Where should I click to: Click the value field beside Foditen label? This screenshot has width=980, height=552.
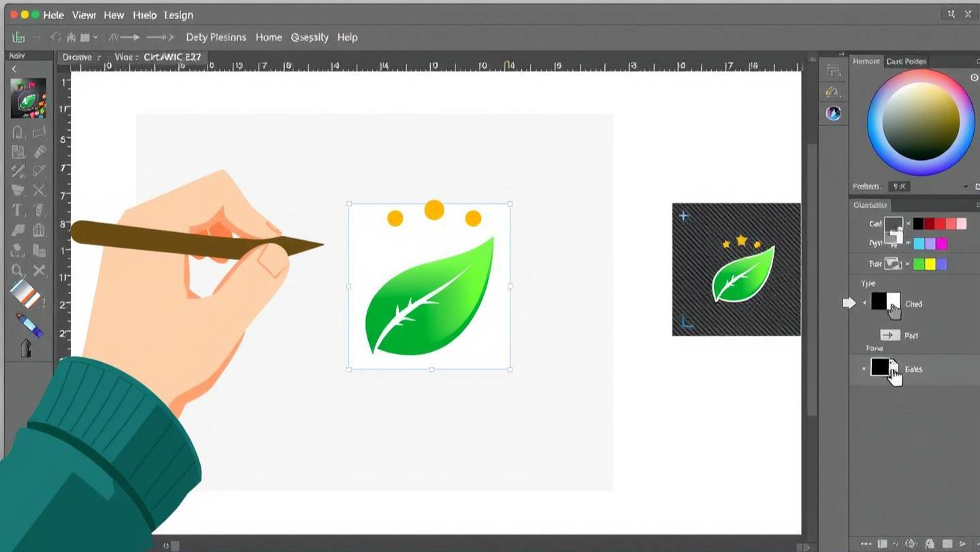pyautogui.click(x=900, y=186)
